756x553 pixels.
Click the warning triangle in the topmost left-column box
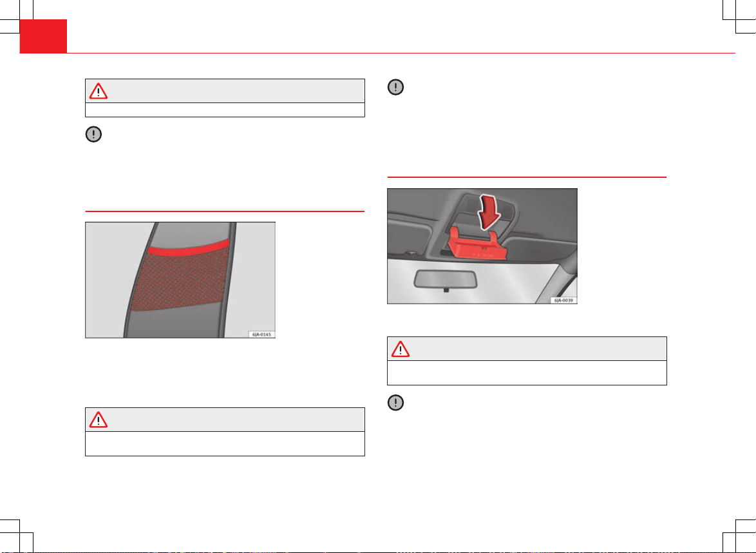pos(99,92)
